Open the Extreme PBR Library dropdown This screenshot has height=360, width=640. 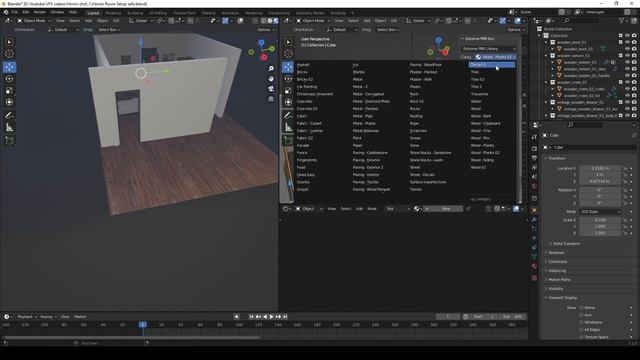click(489, 49)
